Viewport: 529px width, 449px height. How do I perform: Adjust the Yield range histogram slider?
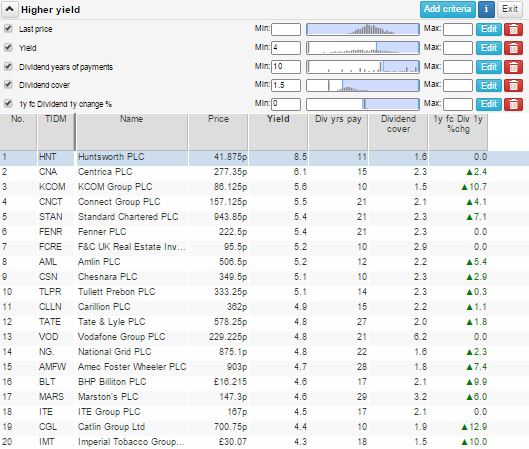(x=363, y=48)
